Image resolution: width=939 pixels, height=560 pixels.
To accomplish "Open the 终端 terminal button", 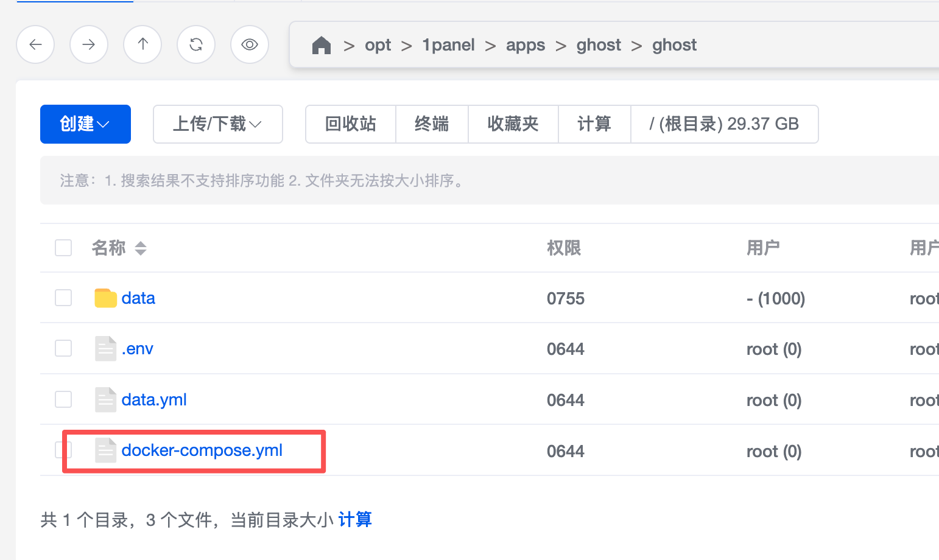I will click(x=431, y=124).
